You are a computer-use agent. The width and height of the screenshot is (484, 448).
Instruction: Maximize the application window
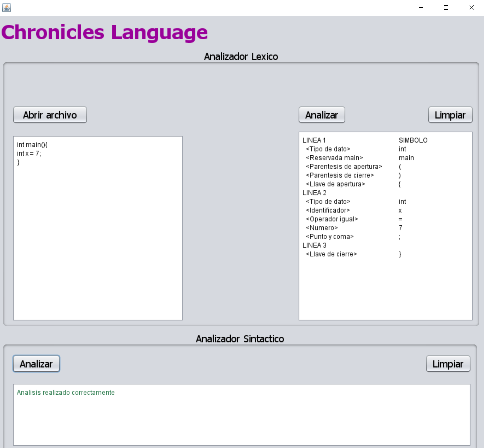pos(446,7)
